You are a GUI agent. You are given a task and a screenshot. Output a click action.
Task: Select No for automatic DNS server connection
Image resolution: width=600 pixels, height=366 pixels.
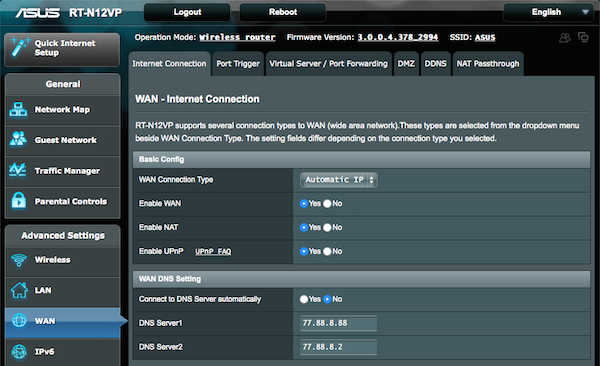[x=327, y=299]
